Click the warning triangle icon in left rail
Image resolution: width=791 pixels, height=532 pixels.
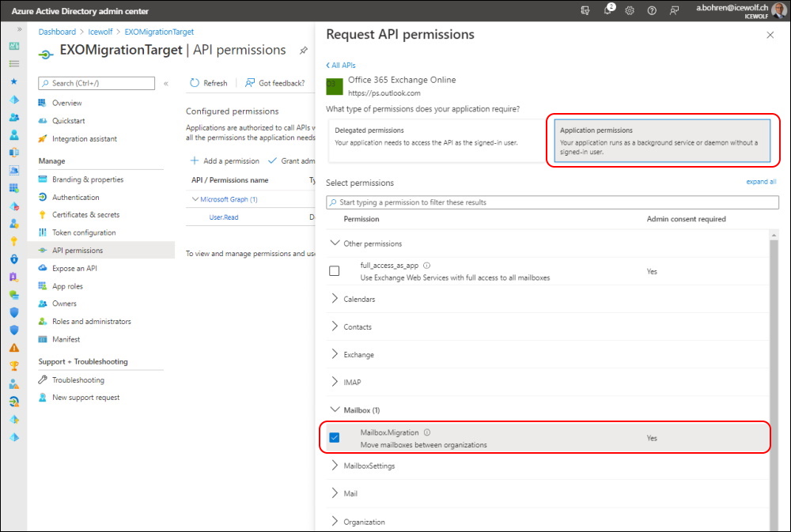pyautogui.click(x=14, y=348)
